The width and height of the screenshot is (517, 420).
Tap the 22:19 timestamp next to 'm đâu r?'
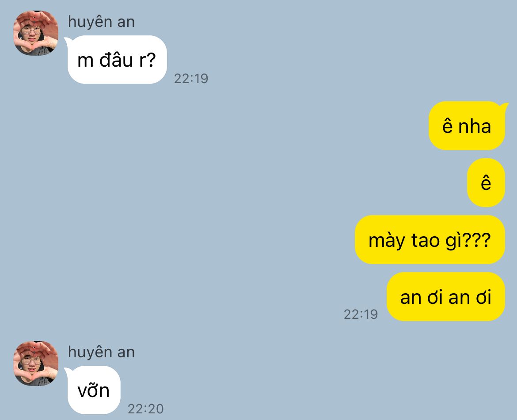191,79
